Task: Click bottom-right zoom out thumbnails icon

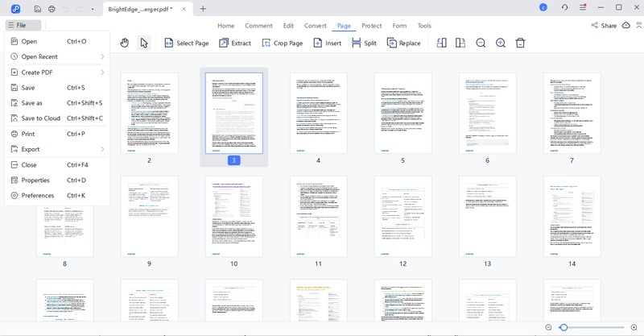Action: tap(548, 327)
